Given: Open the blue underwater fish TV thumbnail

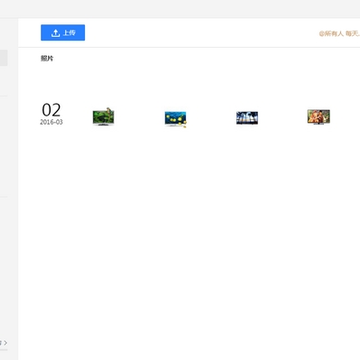Looking at the screenshot, I should [x=176, y=119].
